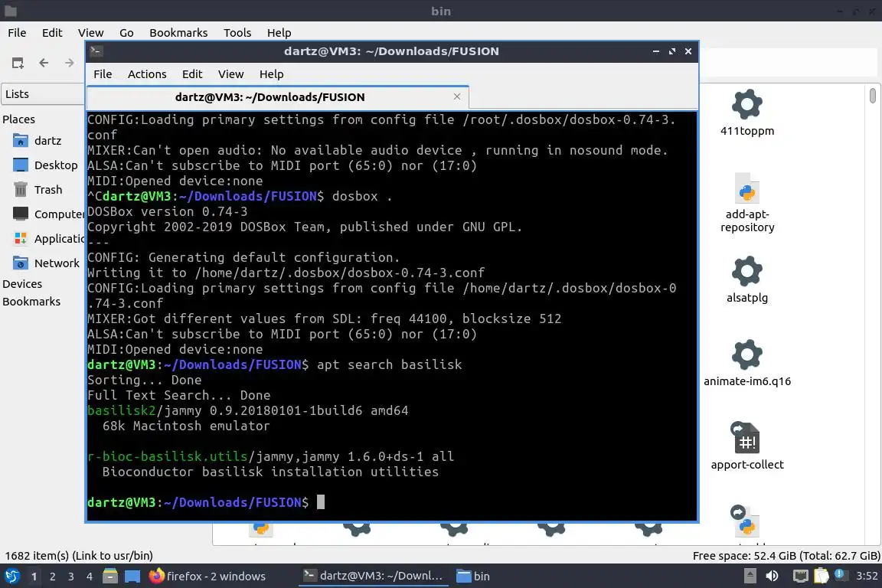The width and height of the screenshot is (882, 588).
Task: Select Bookmarks heading in sidebar
Action: [31, 302]
